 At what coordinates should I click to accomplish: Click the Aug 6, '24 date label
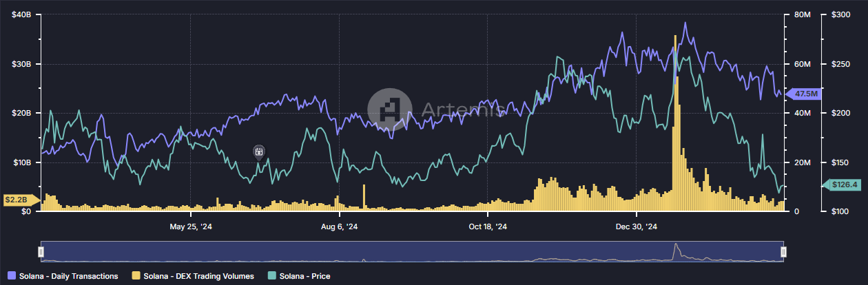(339, 226)
